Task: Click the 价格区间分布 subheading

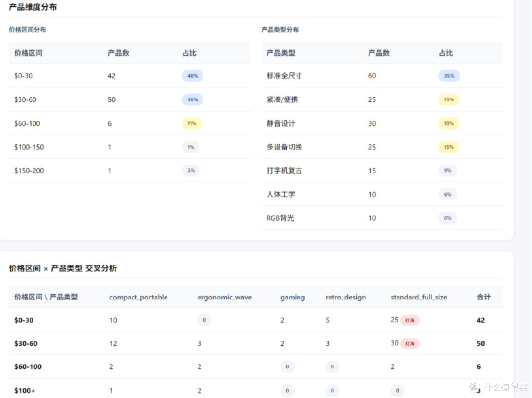Action: pyautogui.click(x=28, y=30)
